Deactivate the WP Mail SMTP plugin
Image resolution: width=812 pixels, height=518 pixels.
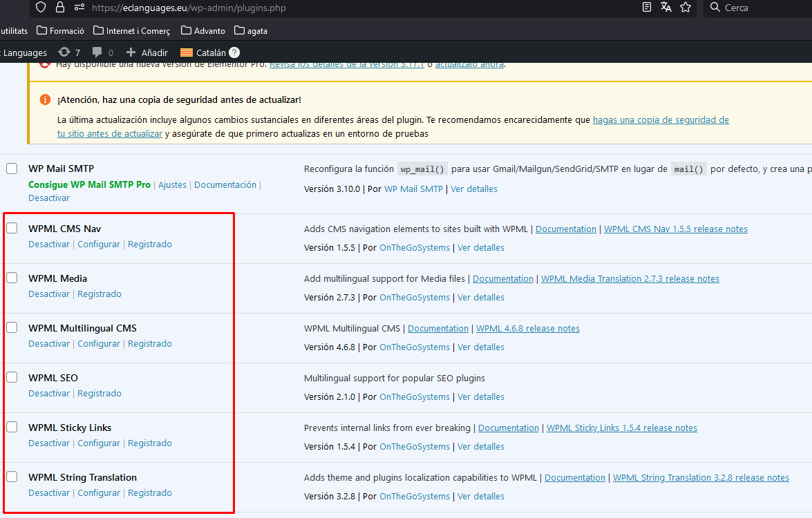click(x=48, y=198)
